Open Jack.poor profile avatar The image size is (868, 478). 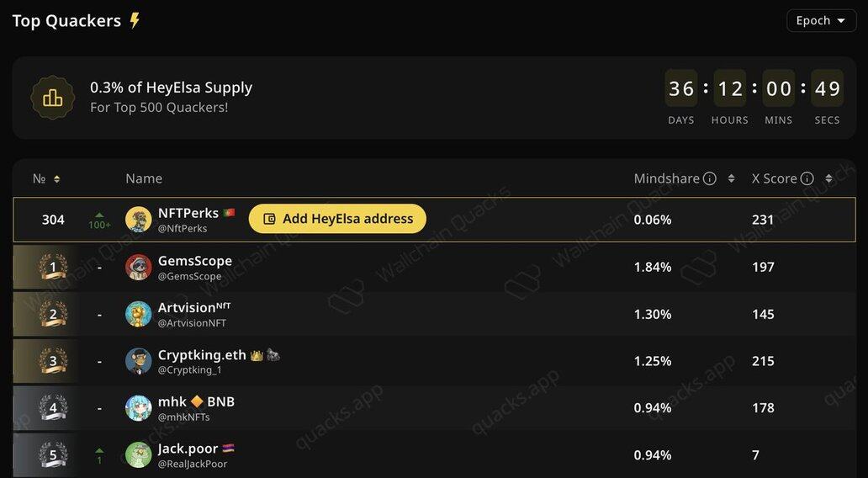click(138, 455)
